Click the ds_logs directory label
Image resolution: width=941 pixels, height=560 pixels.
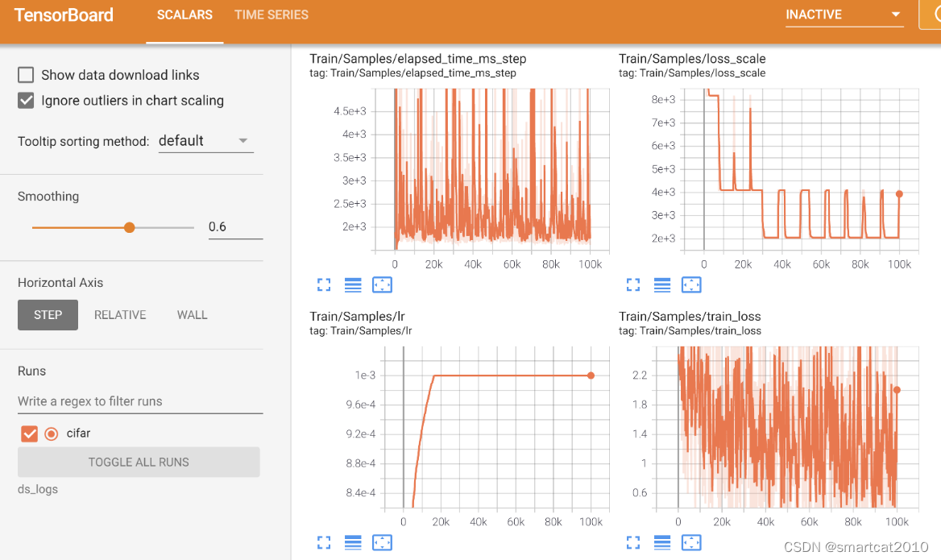pyautogui.click(x=38, y=489)
